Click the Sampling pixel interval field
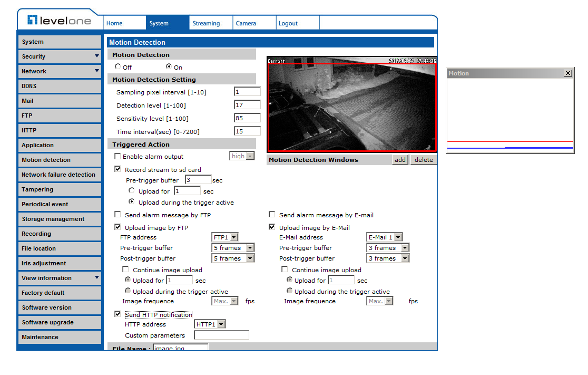The height and width of the screenshot is (375, 588). pyautogui.click(x=247, y=92)
